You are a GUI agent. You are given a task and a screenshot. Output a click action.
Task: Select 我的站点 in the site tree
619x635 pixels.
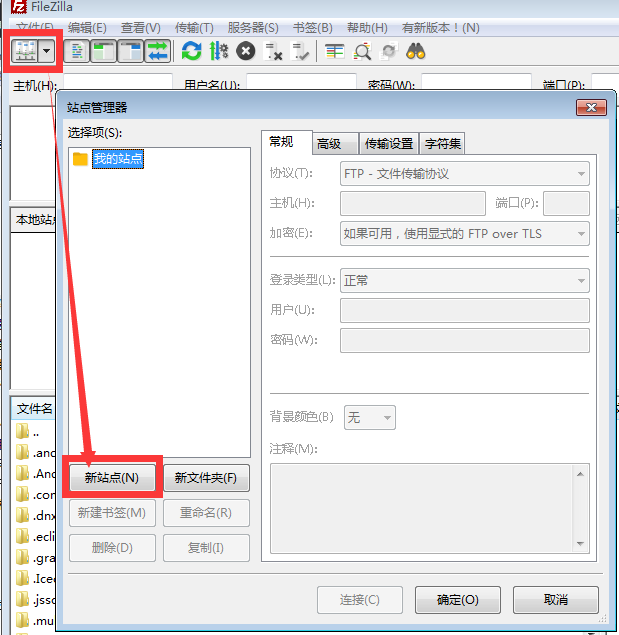click(x=118, y=159)
